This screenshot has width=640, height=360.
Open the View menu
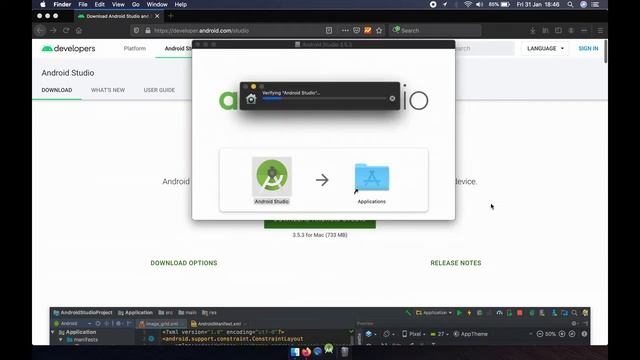tap(118, 4)
